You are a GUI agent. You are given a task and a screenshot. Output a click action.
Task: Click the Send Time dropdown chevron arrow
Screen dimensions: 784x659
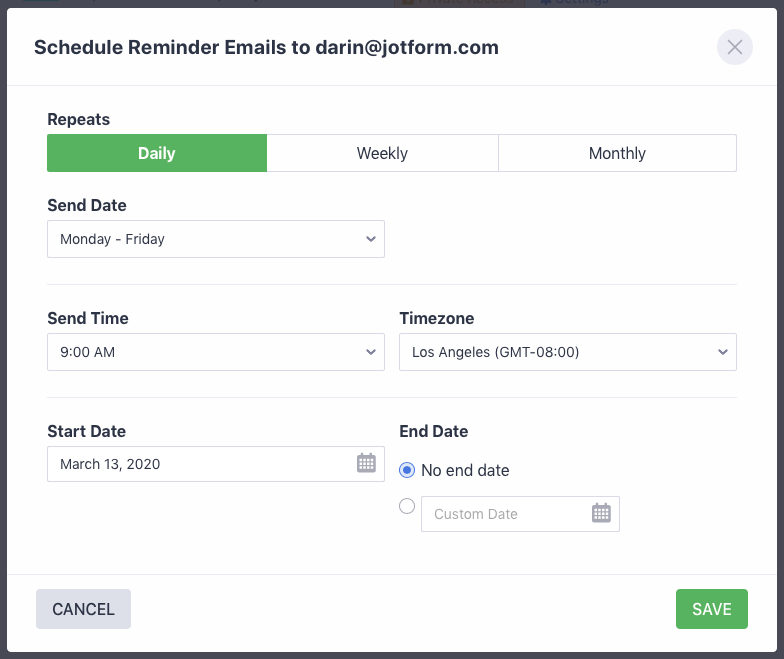(371, 352)
